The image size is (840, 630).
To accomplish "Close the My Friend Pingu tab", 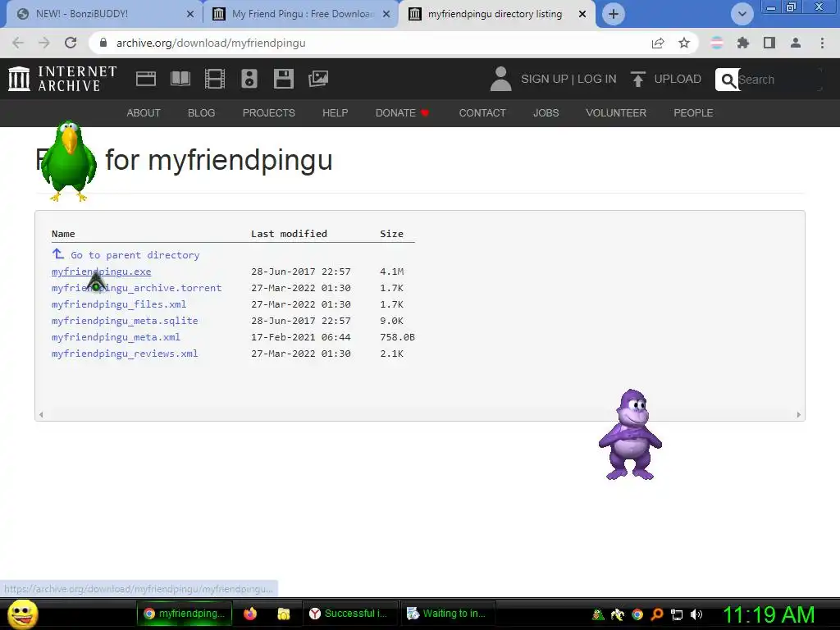I will pyautogui.click(x=386, y=14).
